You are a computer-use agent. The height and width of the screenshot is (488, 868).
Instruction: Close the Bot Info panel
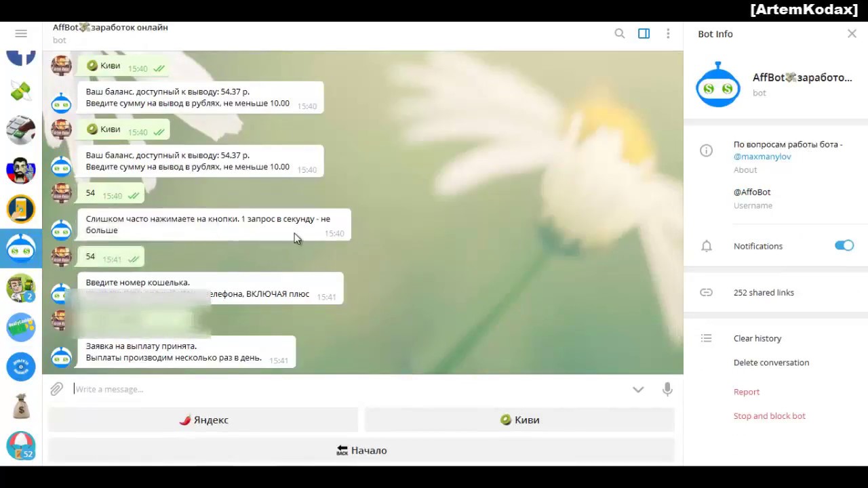[852, 33]
